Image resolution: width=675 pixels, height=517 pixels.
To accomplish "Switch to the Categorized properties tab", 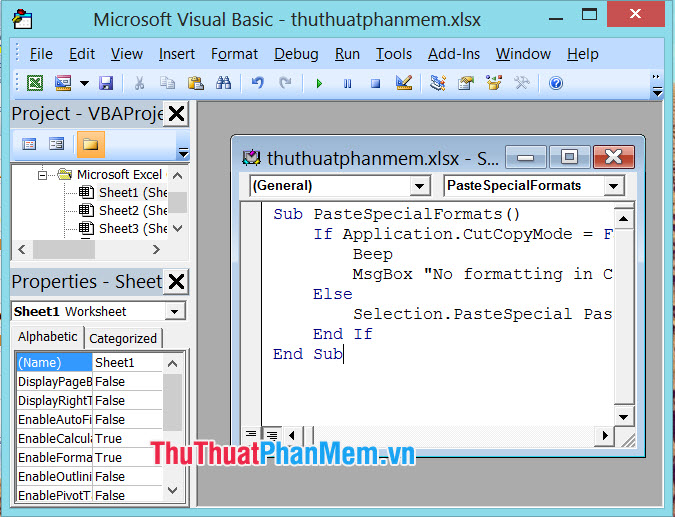I will coord(123,338).
